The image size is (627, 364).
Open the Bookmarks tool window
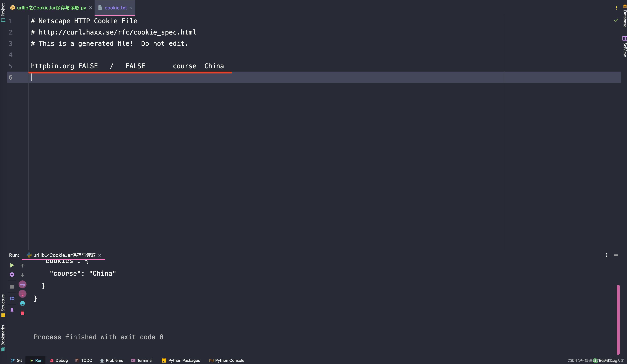3,338
